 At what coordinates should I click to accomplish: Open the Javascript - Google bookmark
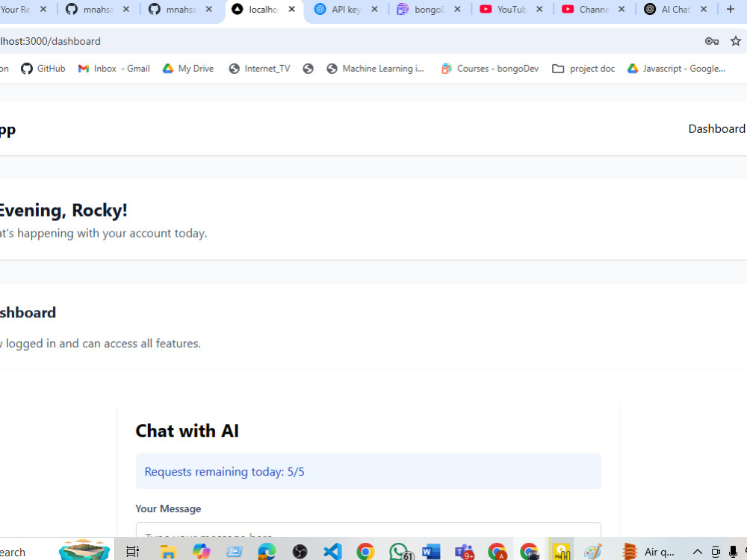pos(677,69)
